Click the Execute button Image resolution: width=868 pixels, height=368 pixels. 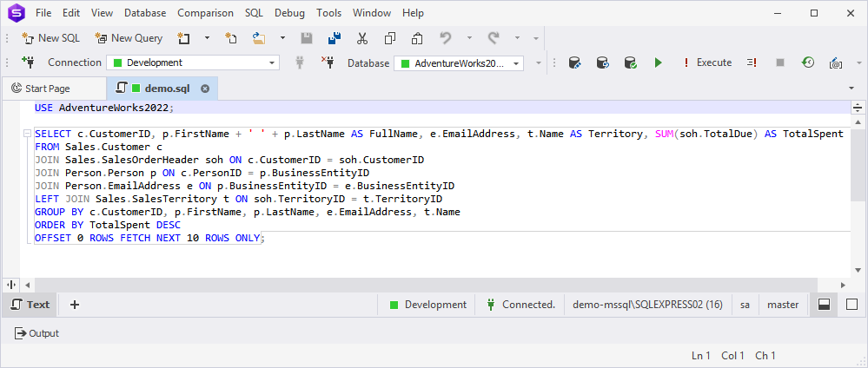(706, 62)
